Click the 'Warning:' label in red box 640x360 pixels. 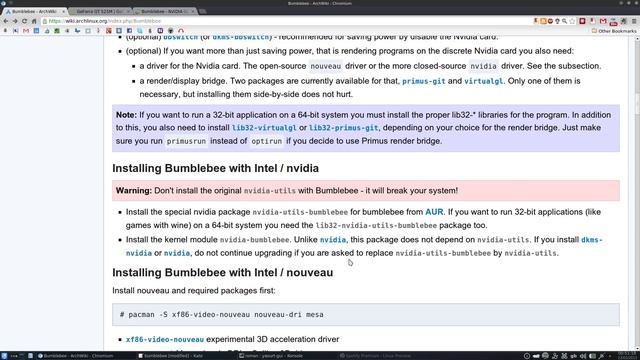133,191
